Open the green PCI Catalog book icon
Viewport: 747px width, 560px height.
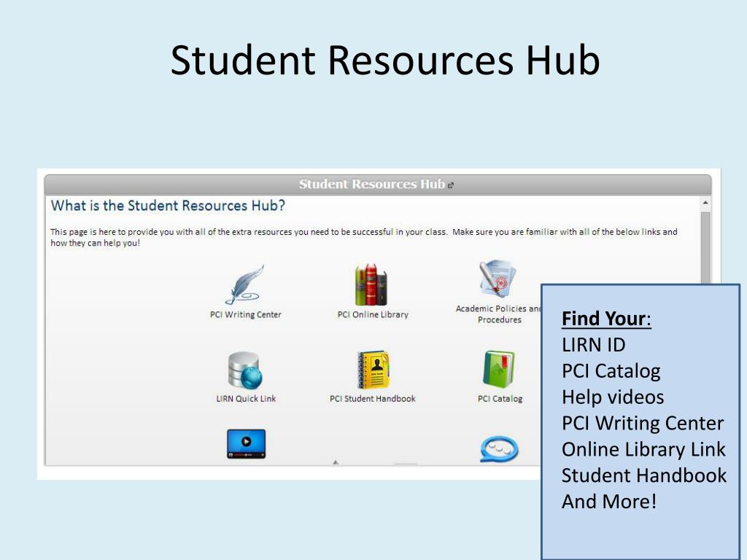(499, 369)
